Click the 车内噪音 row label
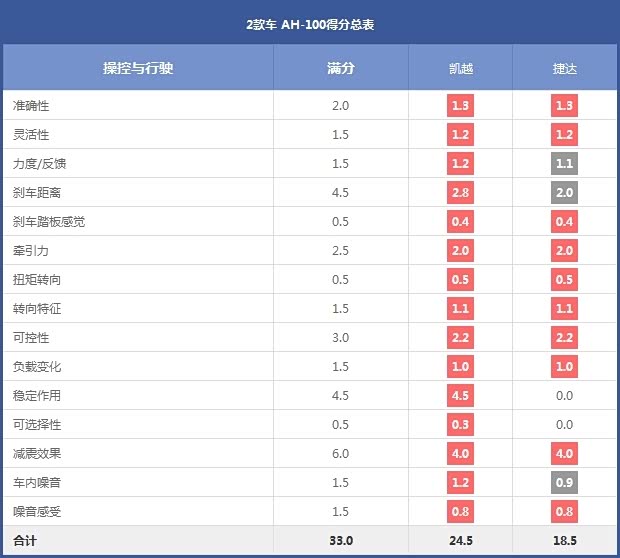620x558 pixels. (x=38, y=483)
